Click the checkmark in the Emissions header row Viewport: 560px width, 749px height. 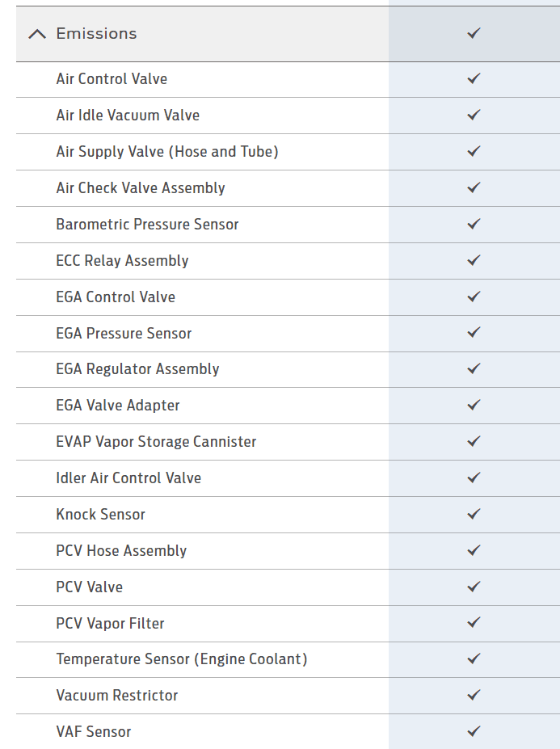point(474,33)
